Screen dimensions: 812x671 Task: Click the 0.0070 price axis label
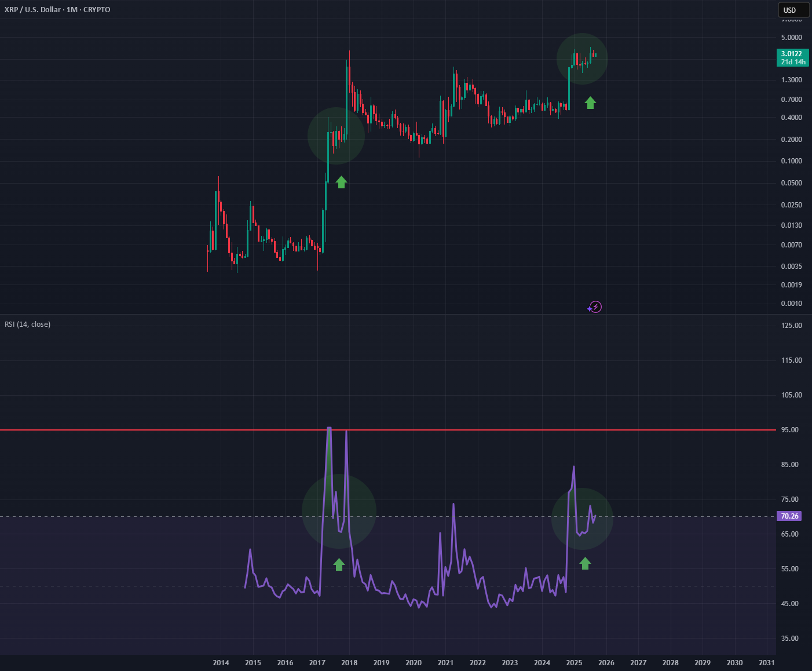pos(792,245)
